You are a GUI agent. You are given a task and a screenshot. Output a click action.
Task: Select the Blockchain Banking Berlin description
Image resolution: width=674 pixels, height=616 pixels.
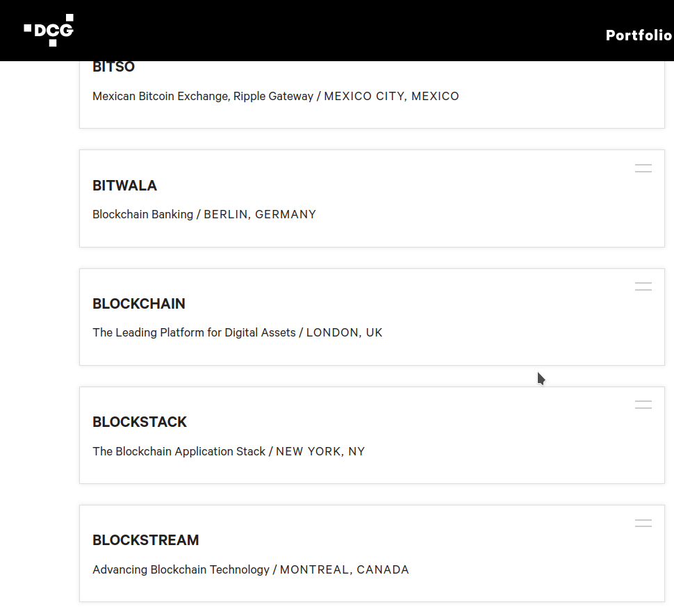coord(204,214)
